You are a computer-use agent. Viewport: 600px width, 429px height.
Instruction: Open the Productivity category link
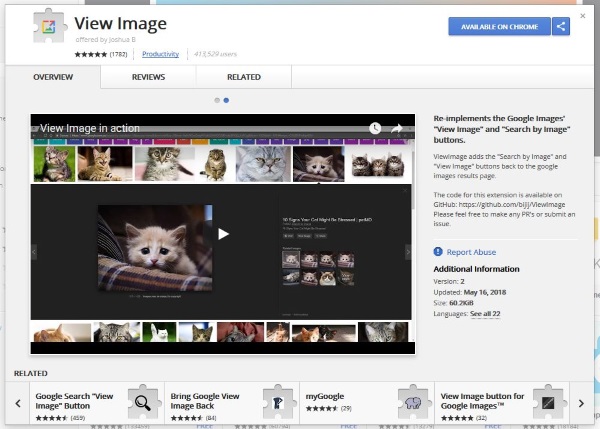[x=160, y=54]
